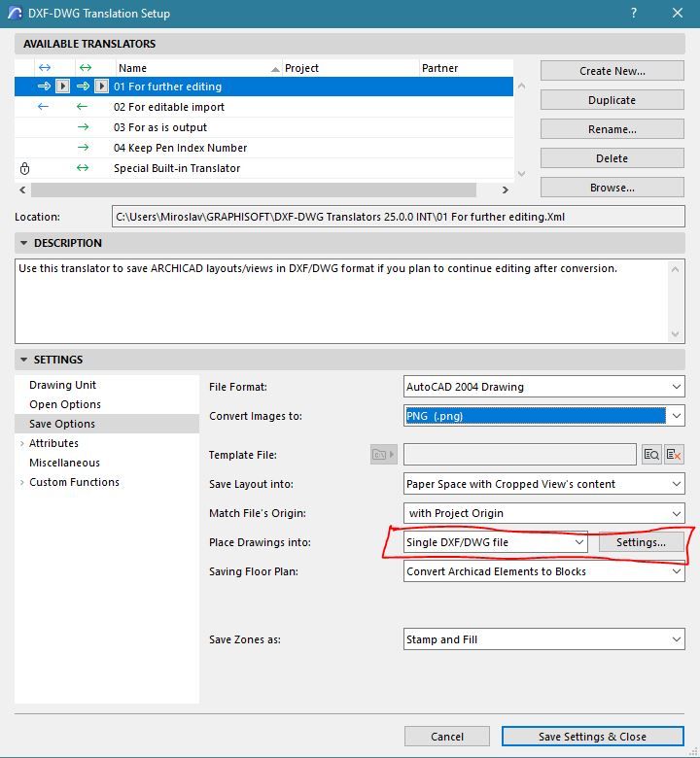Image resolution: width=700 pixels, height=758 pixels.
Task: Click the lock icon beside Special Built-in Translator
Action: pyautogui.click(x=24, y=168)
